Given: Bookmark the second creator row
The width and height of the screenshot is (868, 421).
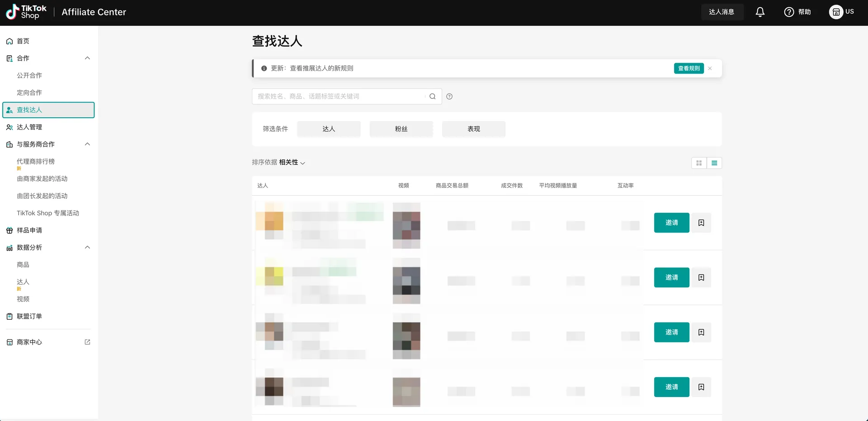Looking at the screenshot, I should [x=701, y=277].
